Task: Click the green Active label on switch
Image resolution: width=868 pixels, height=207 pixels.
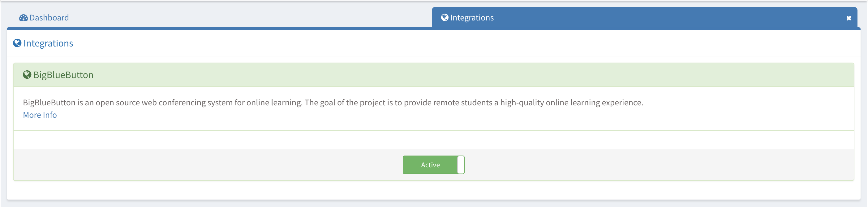Action: (430, 165)
